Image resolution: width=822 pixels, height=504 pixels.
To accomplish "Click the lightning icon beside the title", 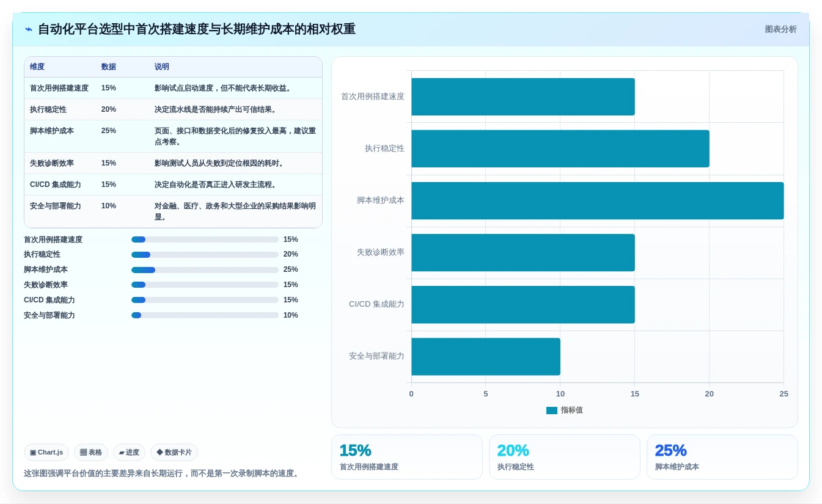I will pos(29,29).
